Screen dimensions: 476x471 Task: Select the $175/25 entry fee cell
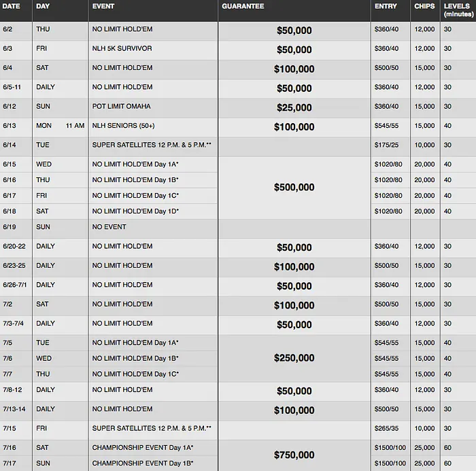pyautogui.click(x=386, y=145)
